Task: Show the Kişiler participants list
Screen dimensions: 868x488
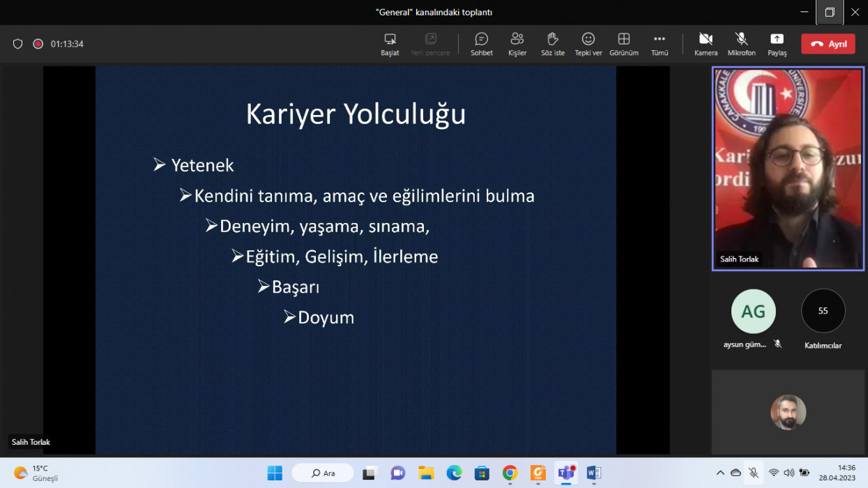Action: pos(517,44)
